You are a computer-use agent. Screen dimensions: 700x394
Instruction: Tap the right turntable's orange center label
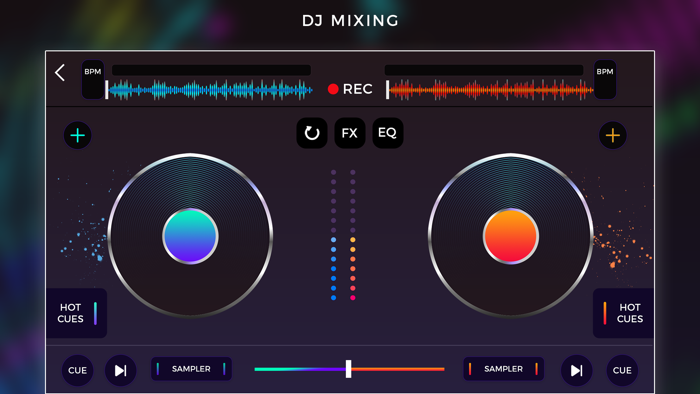pos(511,236)
